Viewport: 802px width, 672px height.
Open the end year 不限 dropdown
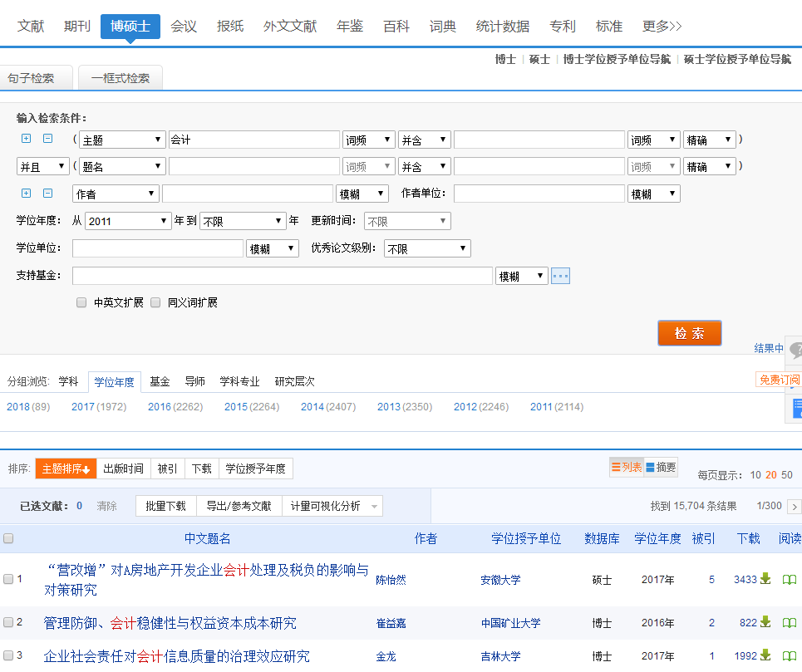coord(243,221)
